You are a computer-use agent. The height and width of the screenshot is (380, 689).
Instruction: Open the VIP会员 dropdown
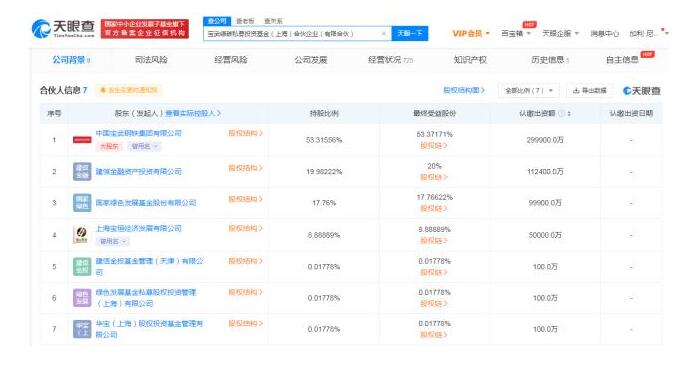click(x=471, y=33)
